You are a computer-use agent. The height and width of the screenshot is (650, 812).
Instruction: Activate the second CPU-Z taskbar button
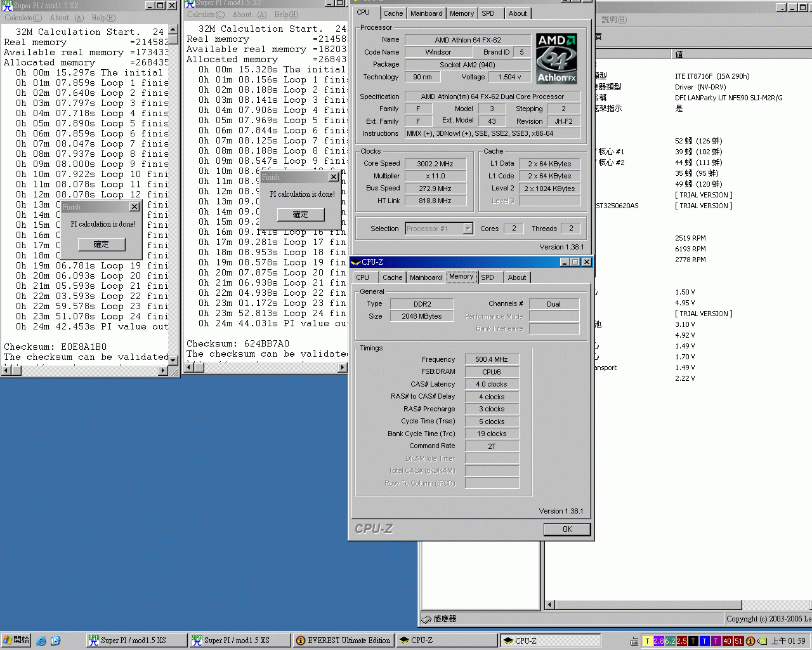click(x=551, y=640)
